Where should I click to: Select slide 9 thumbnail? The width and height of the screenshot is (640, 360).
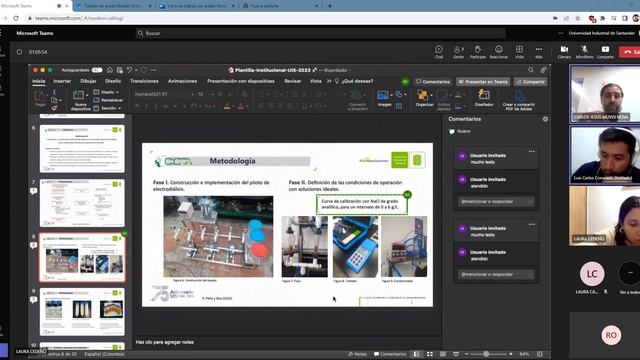pyautogui.click(x=82, y=312)
